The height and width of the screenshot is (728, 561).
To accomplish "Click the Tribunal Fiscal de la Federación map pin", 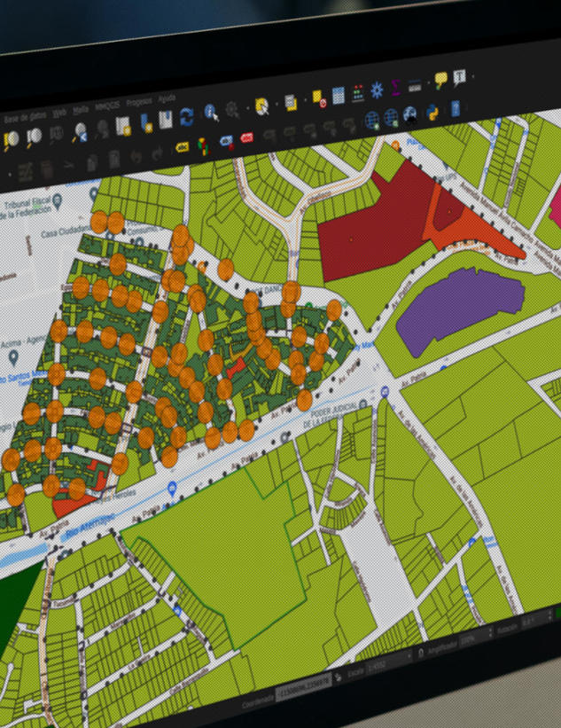I will click(57, 201).
